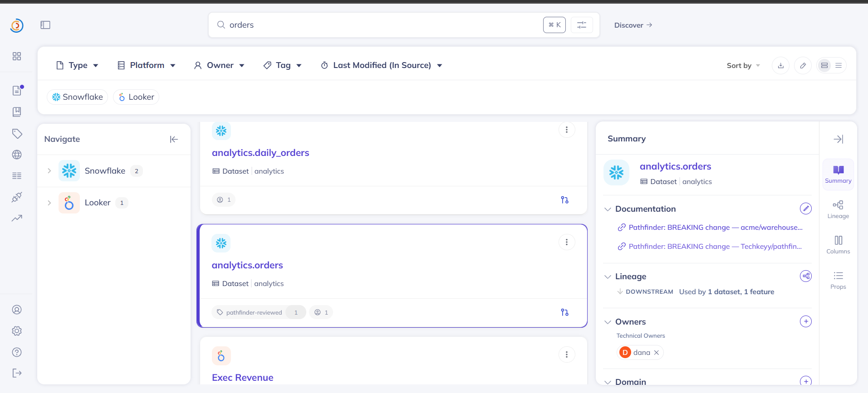This screenshot has width=868, height=393.
Task: Click the ⌘K shortcut button
Action: click(x=554, y=25)
